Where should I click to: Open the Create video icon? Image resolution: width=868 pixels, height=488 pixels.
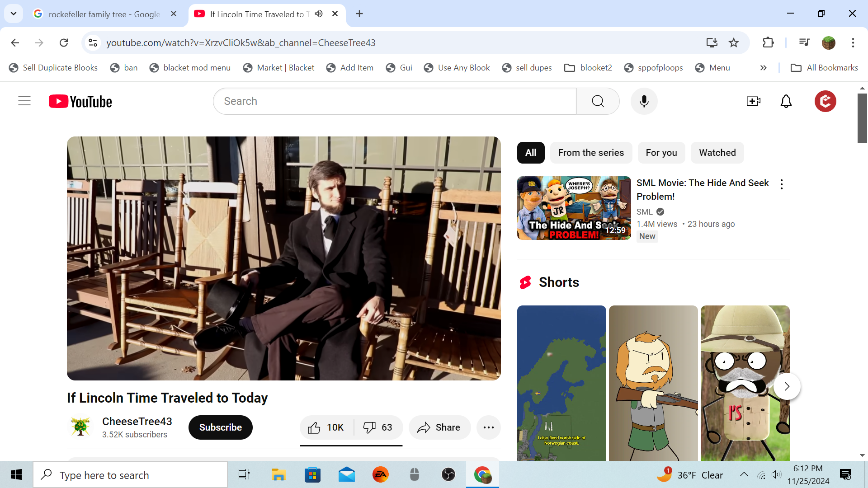click(753, 101)
